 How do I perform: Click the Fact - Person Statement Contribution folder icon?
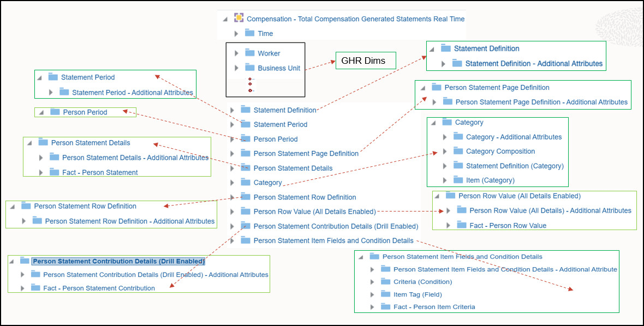click(x=35, y=287)
